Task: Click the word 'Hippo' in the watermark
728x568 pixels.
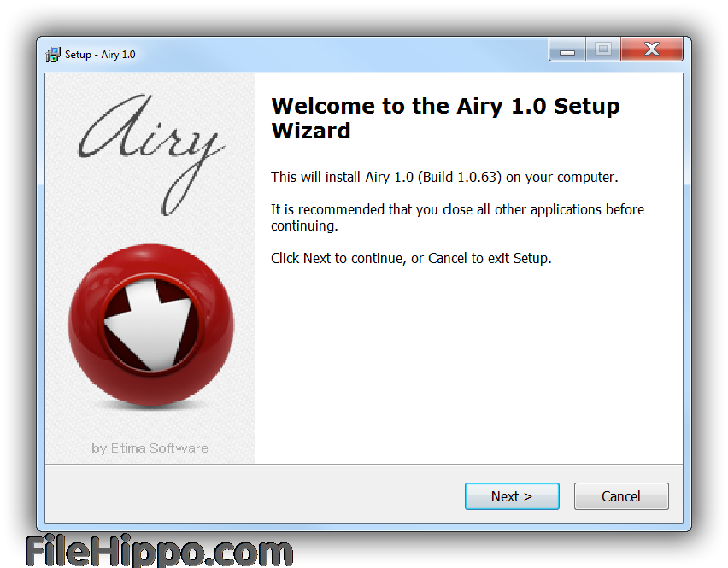Action: [x=148, y=551]
